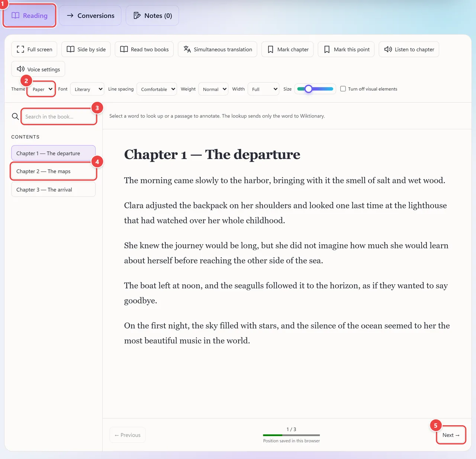Click 'Position saved in this browser' status text
Image resolution: width=476 pixels, height=459 pixels.
(292, 441)
